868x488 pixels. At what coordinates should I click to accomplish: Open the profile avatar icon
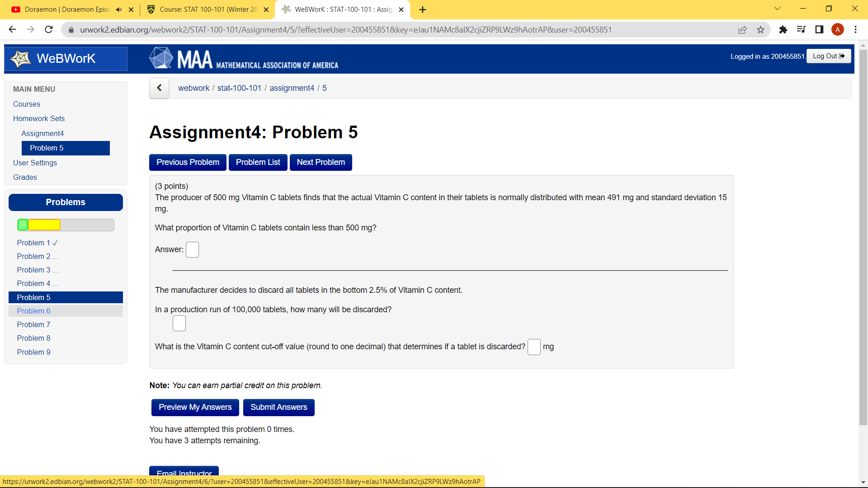point(838,29)
